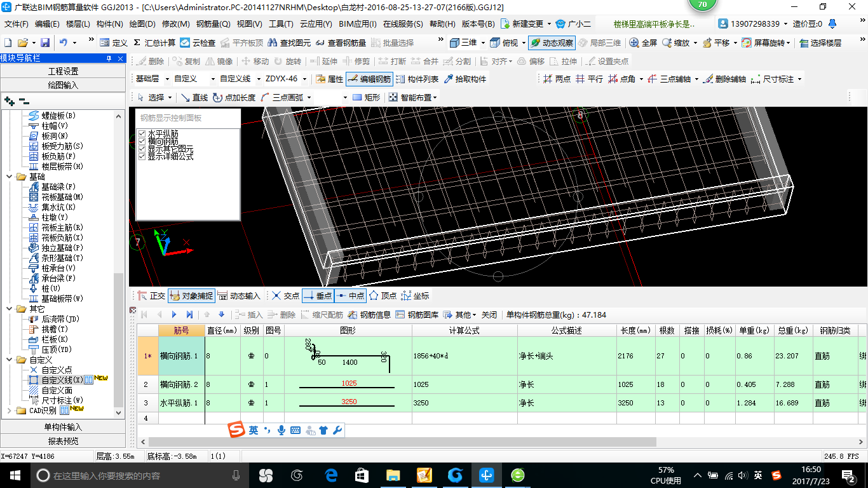The image size is (868, 488).
Task: Click 全屏 full screen tool
Action: (x=643, y=43)
